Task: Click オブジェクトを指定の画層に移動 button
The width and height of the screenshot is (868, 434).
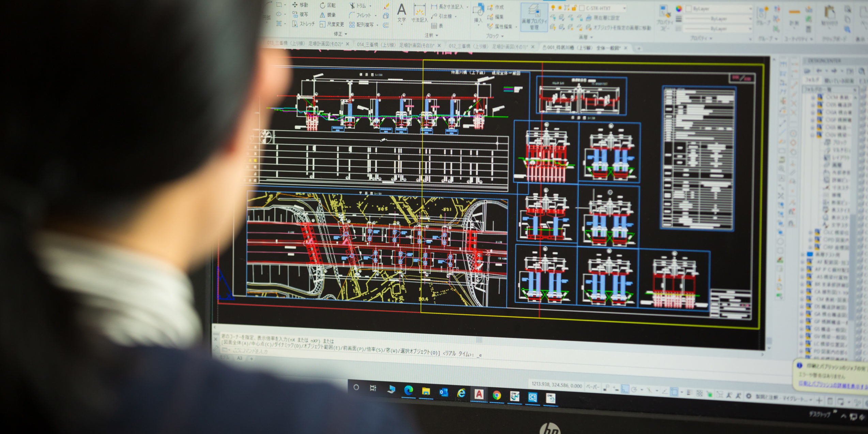Action: click(618, 28)
